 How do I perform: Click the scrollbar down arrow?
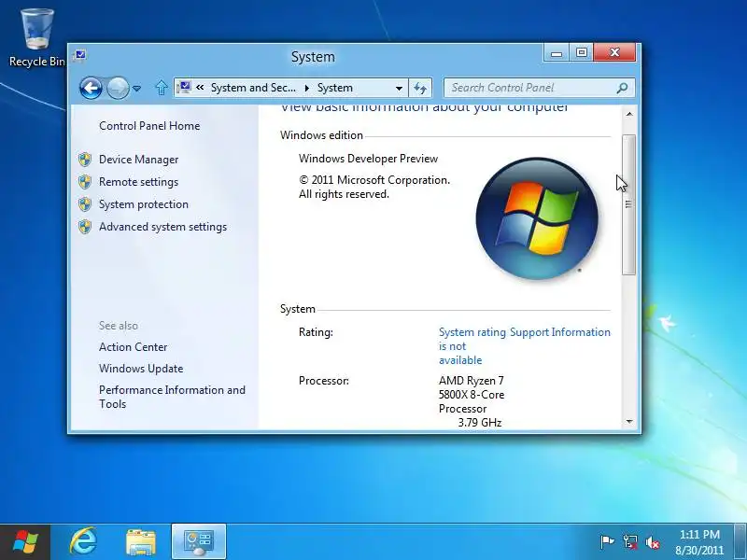click(x=629, y=422)
